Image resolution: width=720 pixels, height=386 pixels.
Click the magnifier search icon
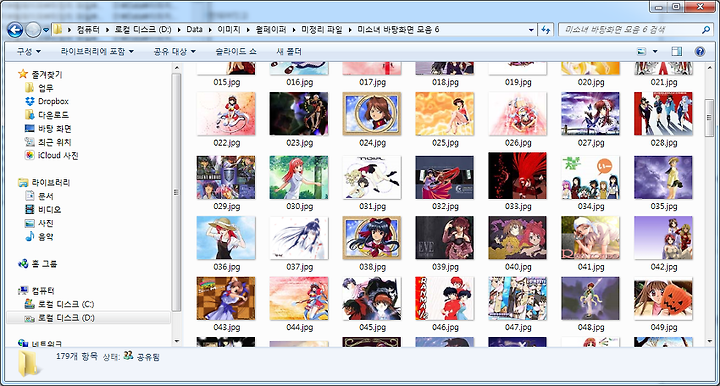click(x=706, y=30)
